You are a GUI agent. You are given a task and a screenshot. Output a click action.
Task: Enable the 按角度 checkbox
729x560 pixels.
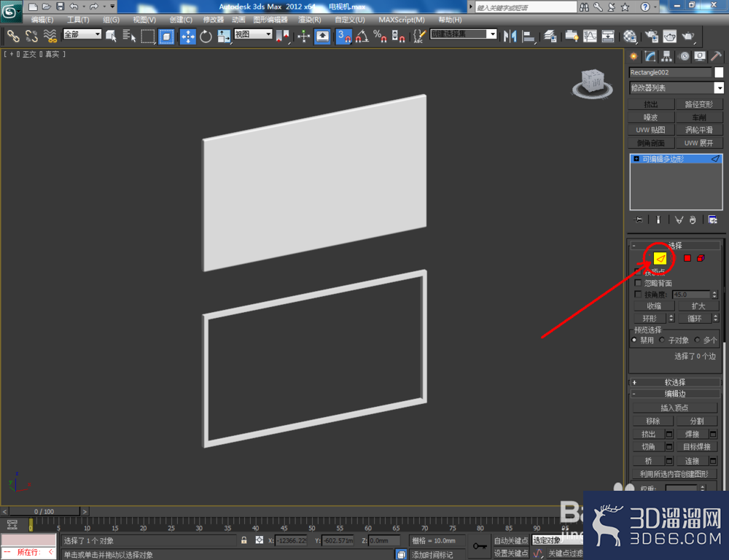[638, 295]
